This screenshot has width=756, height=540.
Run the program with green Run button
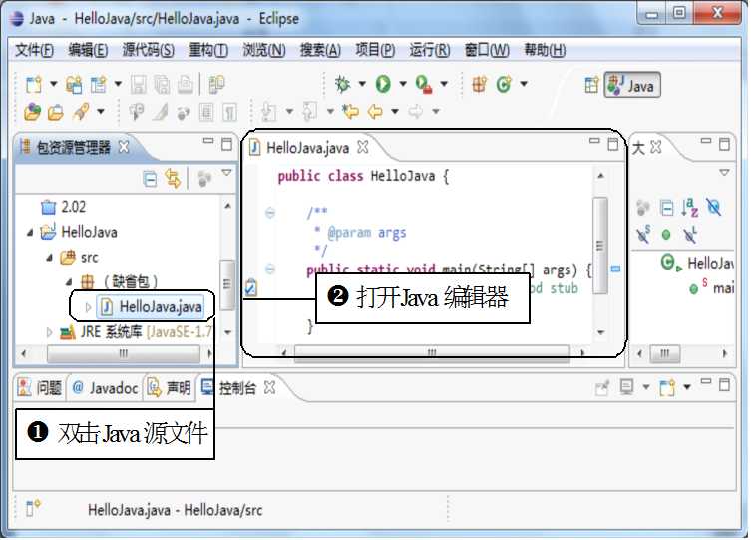click(x=383, y=84)
